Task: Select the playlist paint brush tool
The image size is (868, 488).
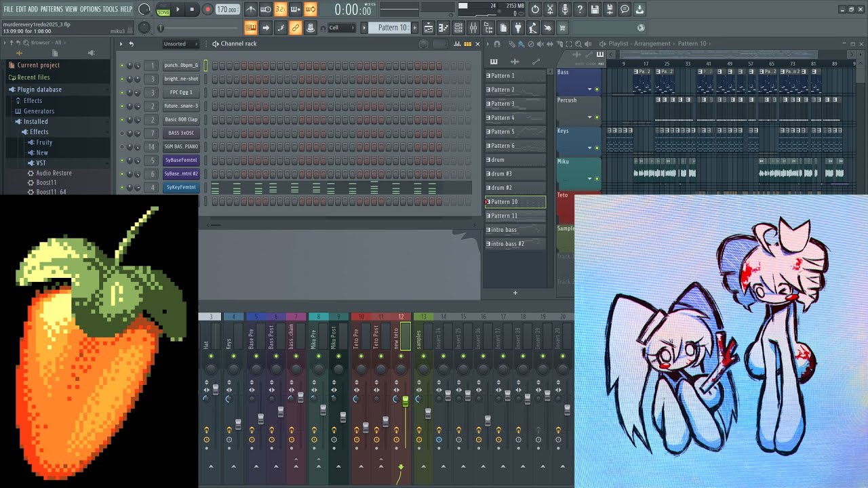Action: point(521,44)
